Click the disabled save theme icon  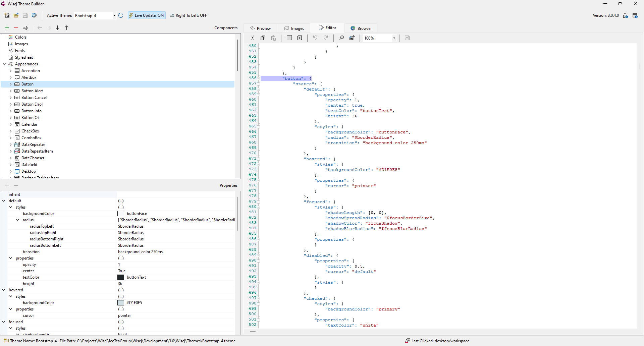(x=25, y=15)
